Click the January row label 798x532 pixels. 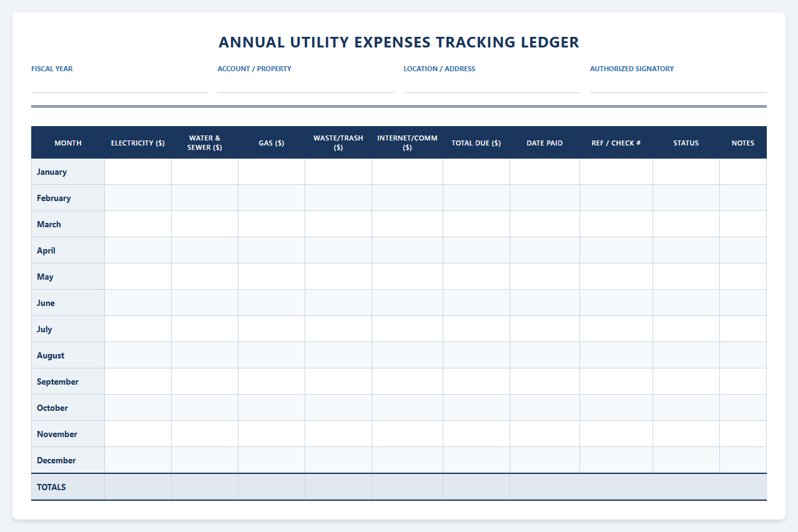[68, 172]
